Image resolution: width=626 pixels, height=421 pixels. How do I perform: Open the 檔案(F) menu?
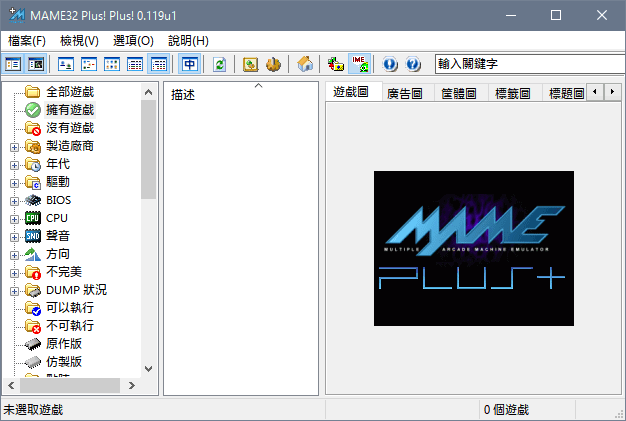click(x=27, y=41)
